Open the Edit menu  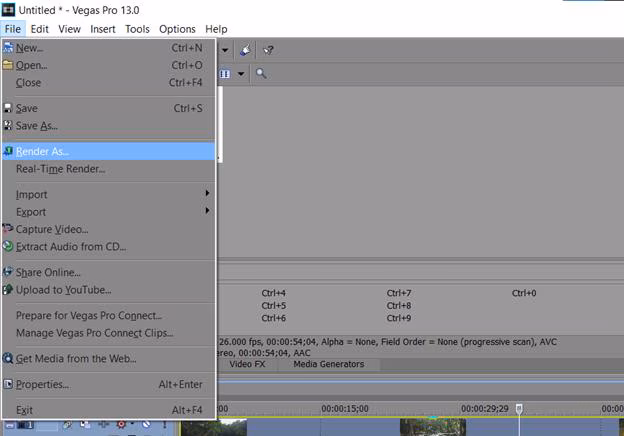(39, 29)
